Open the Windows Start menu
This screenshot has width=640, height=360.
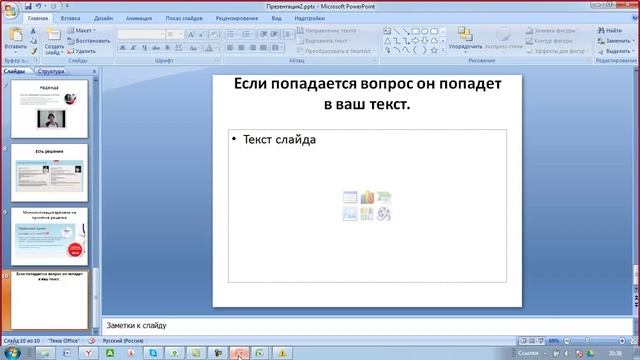11,353
